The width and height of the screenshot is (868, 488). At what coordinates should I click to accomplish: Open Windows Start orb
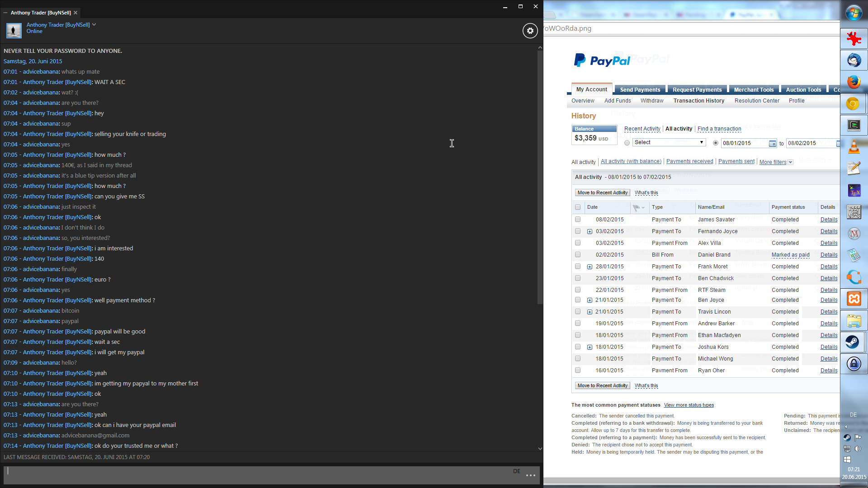pyautogui.click(x=854, y=13)
